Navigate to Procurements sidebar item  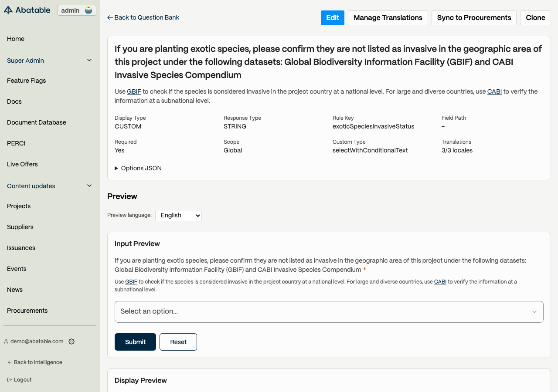pos(27,311)
